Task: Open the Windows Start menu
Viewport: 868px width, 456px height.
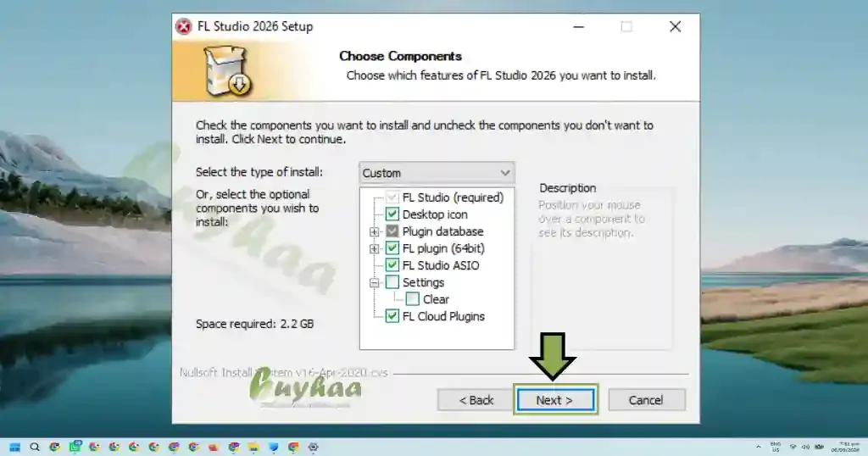Action: (15, 448)
